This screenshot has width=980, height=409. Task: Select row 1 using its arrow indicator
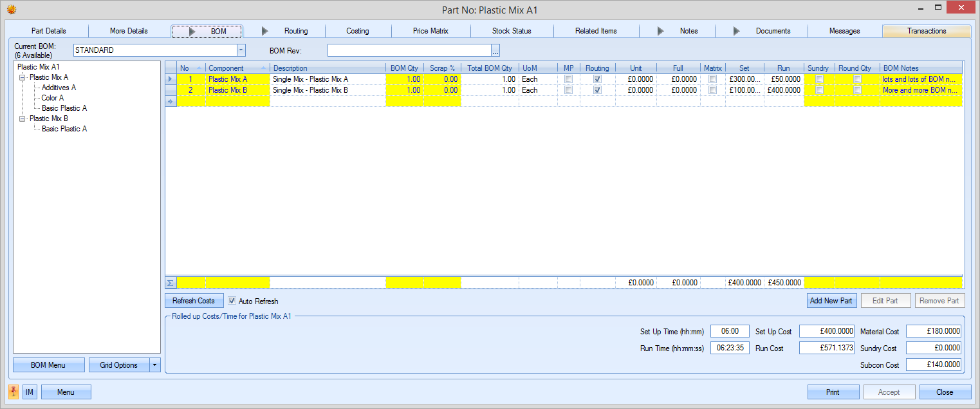(x=171, y=79)
